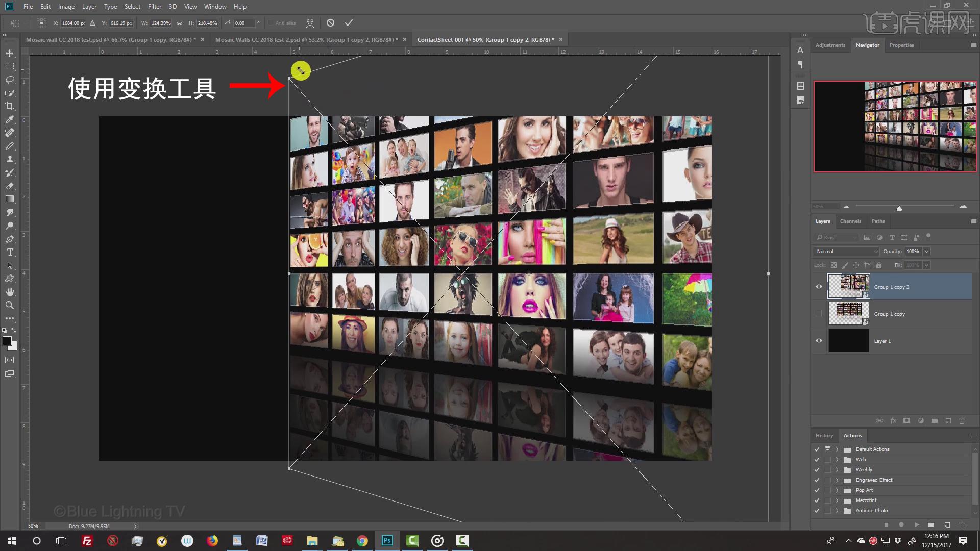Select the Lasso tool
The height and width of the screenshot is (551, 980).
tap(10, 80)
